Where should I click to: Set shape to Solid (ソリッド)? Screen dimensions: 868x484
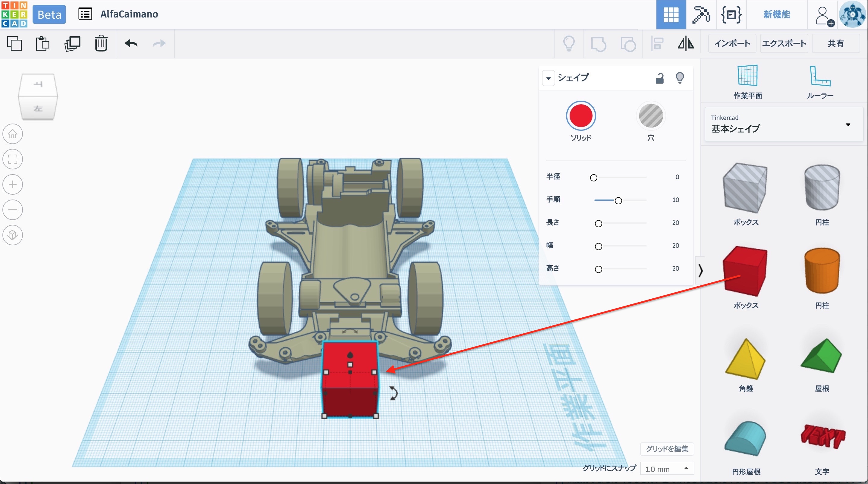click(x=580, y=116)
